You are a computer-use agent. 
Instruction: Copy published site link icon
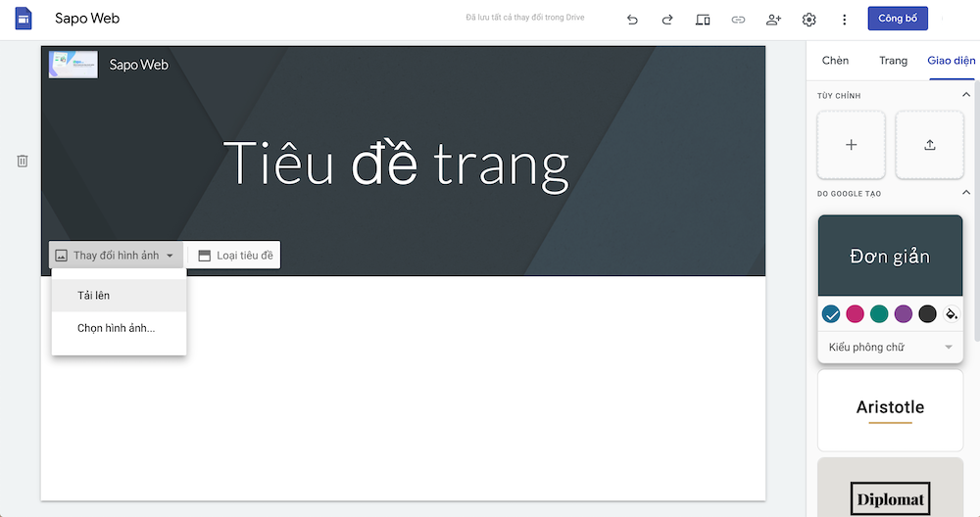click(x=738, y=20)
